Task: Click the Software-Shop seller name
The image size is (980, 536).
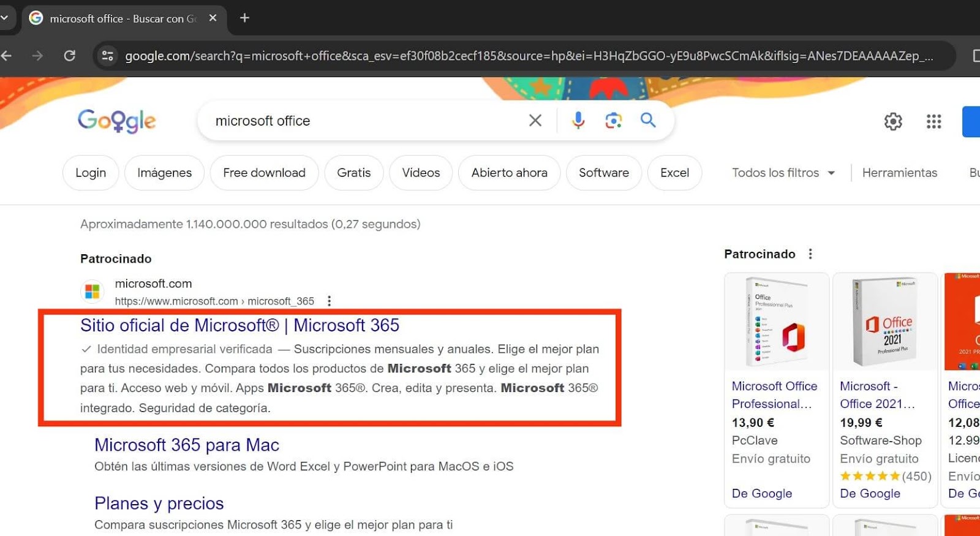Action: 881,440
